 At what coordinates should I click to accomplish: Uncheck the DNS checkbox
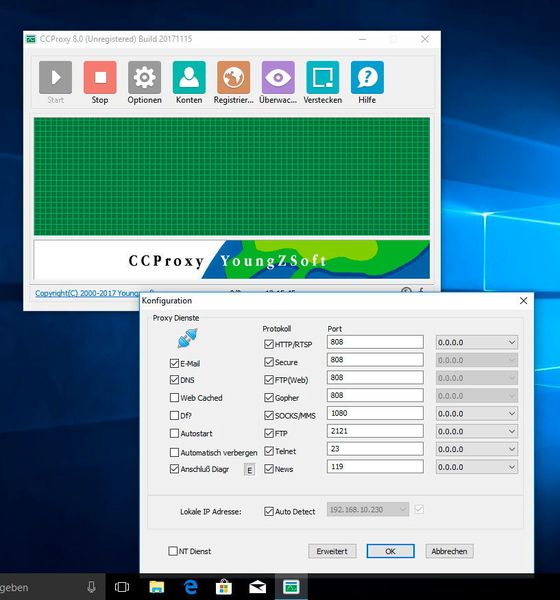tap(174, 380)
